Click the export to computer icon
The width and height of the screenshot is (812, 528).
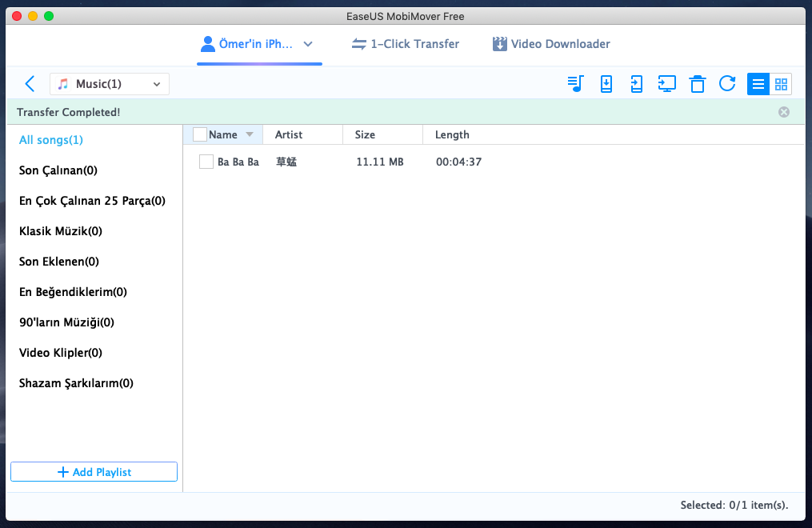pyautogui.click(x=666, y=84)
